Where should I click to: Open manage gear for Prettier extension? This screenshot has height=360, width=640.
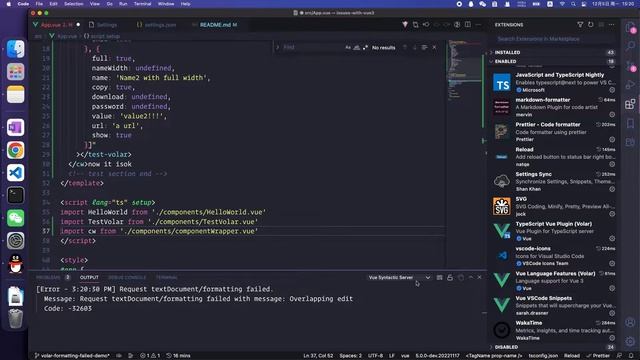(612, 139)
